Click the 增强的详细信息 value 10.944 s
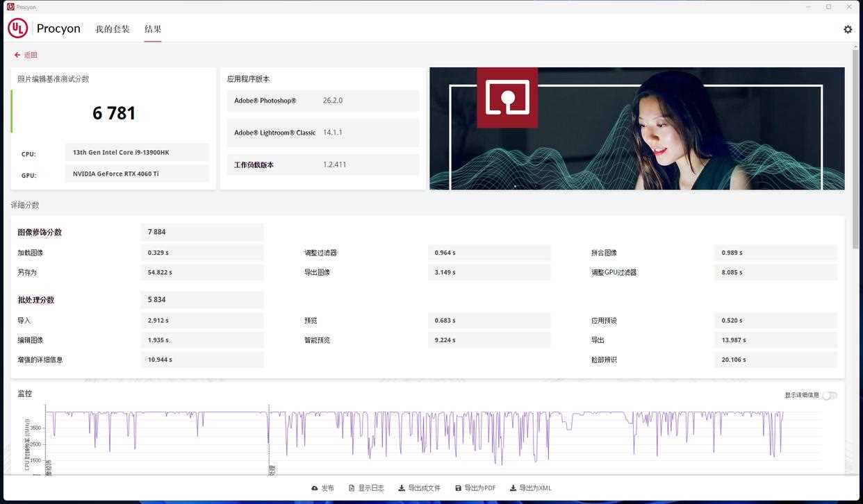This screenshot has height=504, width=863. click(202, 360)
